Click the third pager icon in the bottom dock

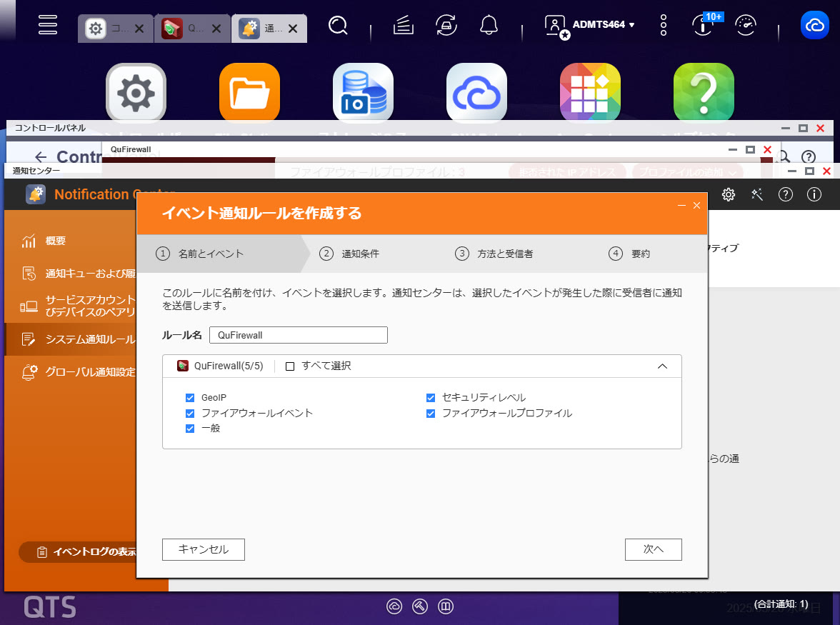point(446,606)
